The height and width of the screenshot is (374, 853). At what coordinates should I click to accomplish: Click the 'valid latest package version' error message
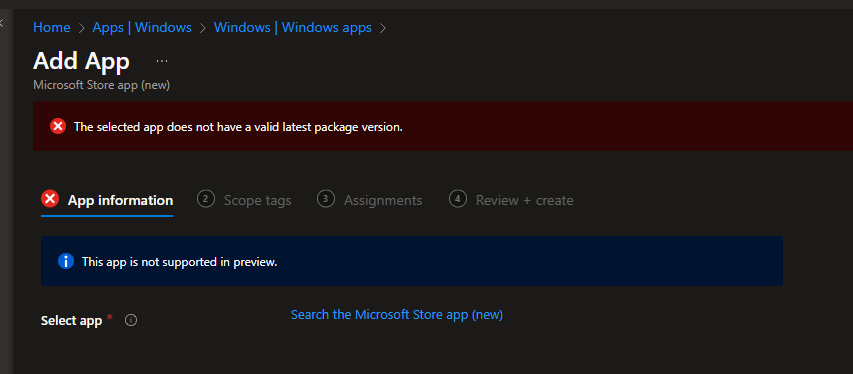(x=238, y=127)
